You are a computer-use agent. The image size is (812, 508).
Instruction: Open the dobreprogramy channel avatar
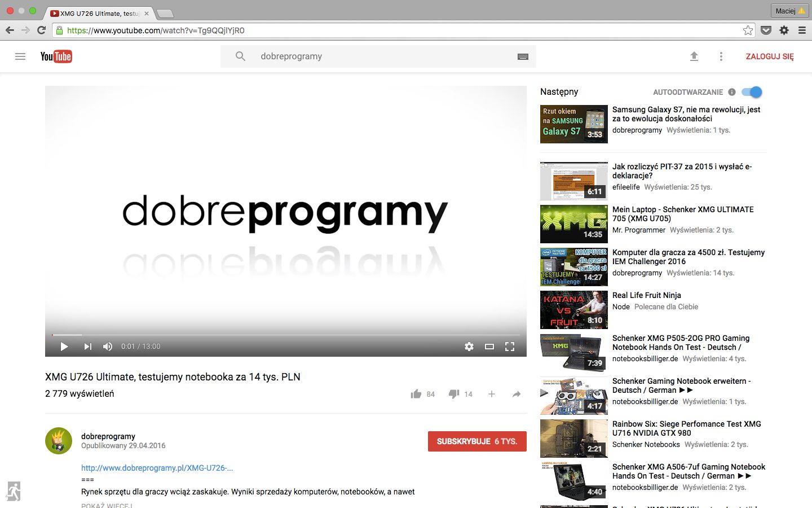(59, 441)
